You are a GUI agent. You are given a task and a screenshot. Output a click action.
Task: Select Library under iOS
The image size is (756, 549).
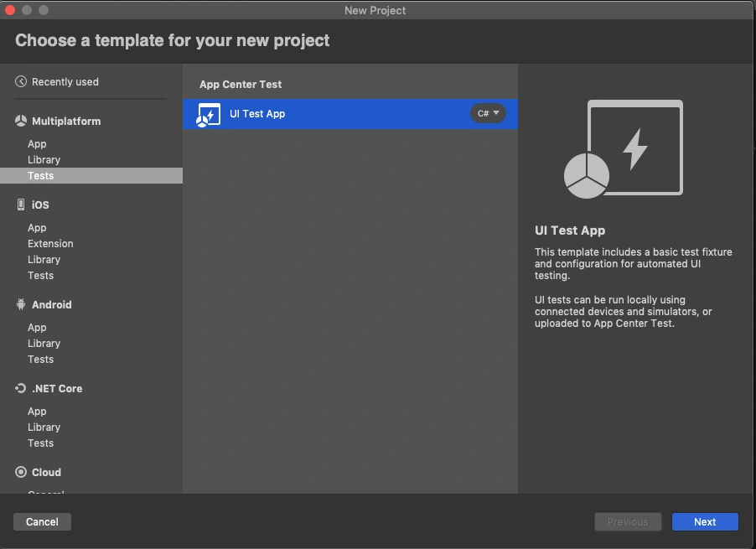coord(44,259)
